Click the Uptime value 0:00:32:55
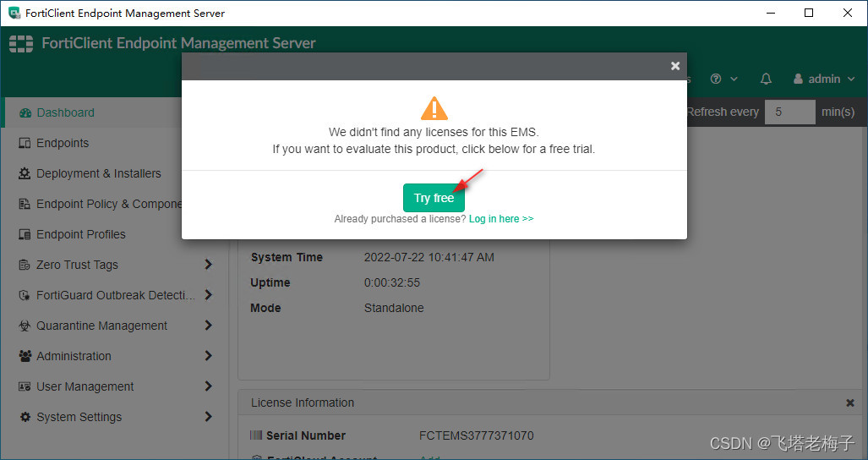 click(x=392, y=282)
